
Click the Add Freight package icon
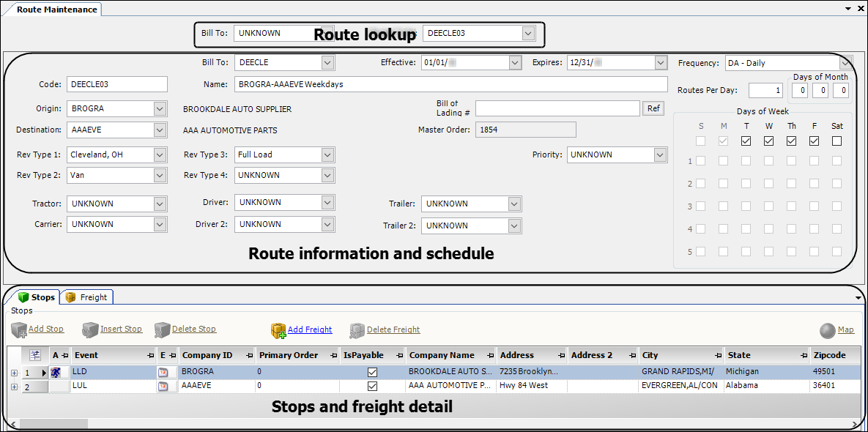pyautogui.click(x=278, y=331)
